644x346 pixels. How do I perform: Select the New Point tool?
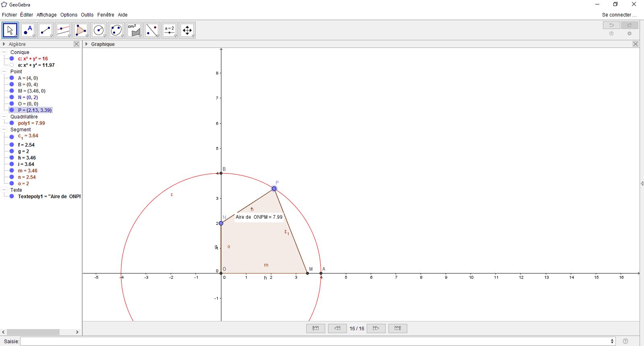[28, 30]
